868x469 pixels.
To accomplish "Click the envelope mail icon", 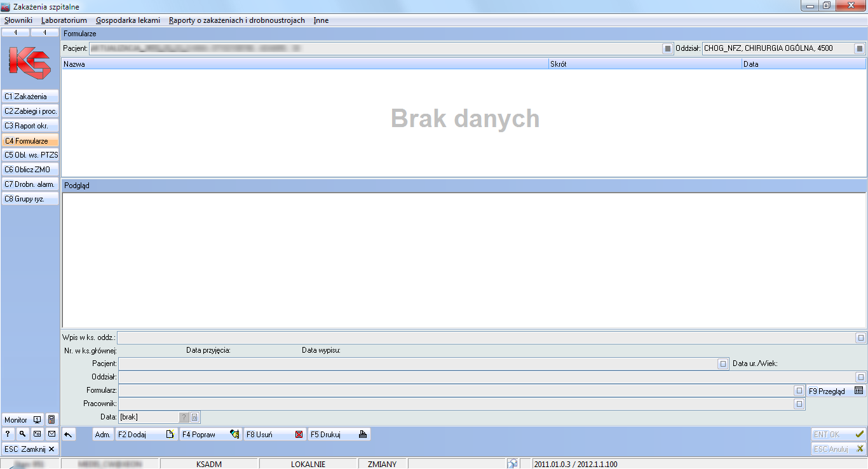I will 51,434.
